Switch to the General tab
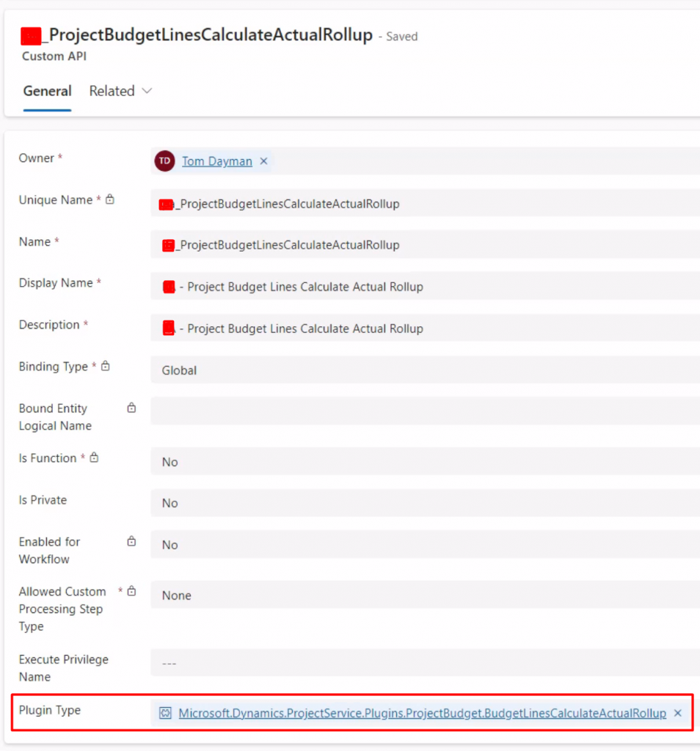Viewport: 700px width, 751px height. click(47, 91)
